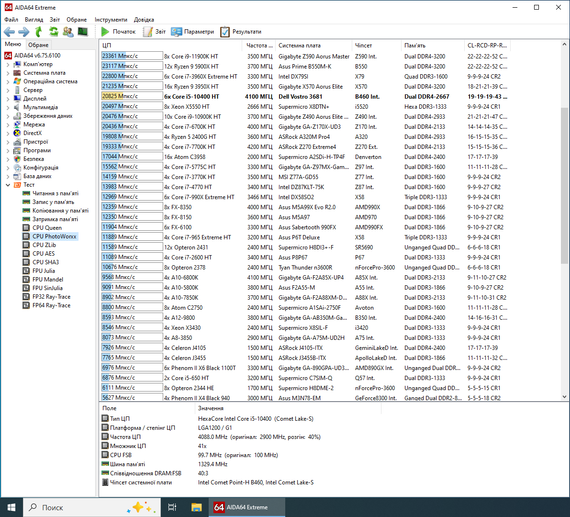Expand the Комп'ютер tree node

tap(8, 64)
